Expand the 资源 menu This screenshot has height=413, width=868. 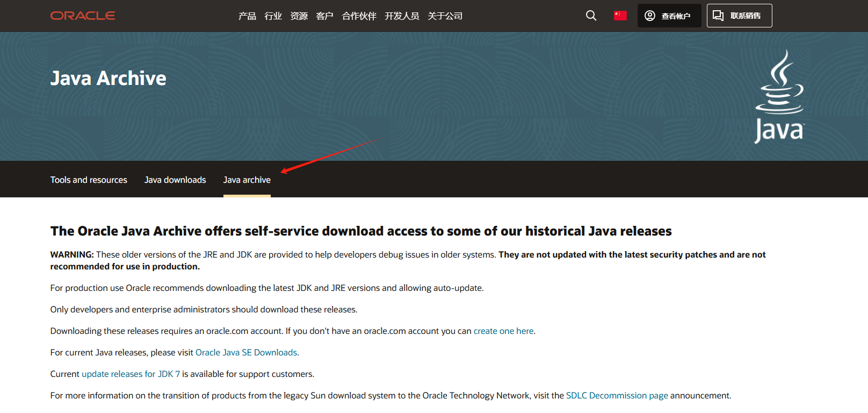pos(299,16)
